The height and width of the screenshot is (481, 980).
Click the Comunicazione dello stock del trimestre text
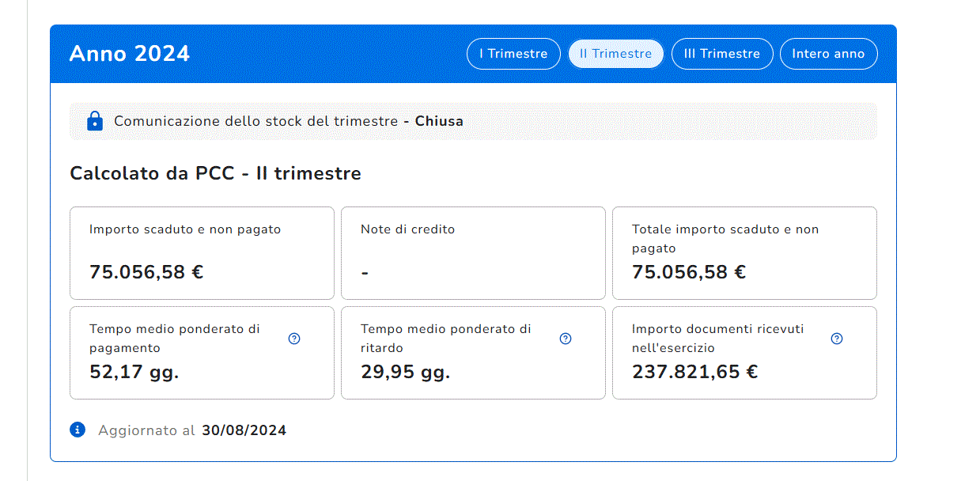(x=255, y=121)
